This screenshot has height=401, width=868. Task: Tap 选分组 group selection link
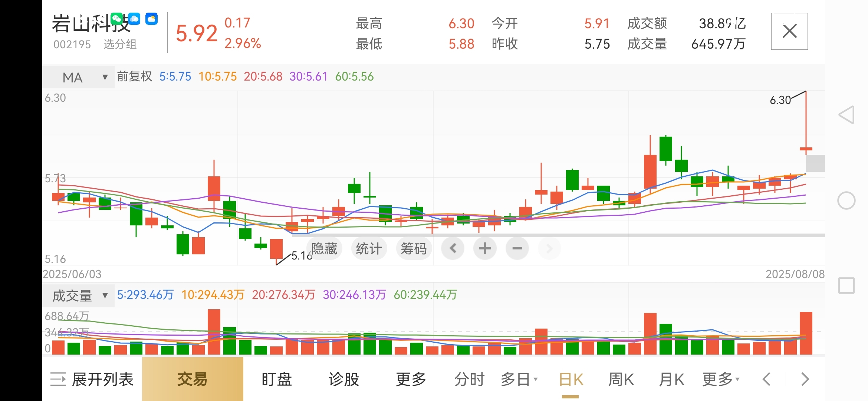120,44
